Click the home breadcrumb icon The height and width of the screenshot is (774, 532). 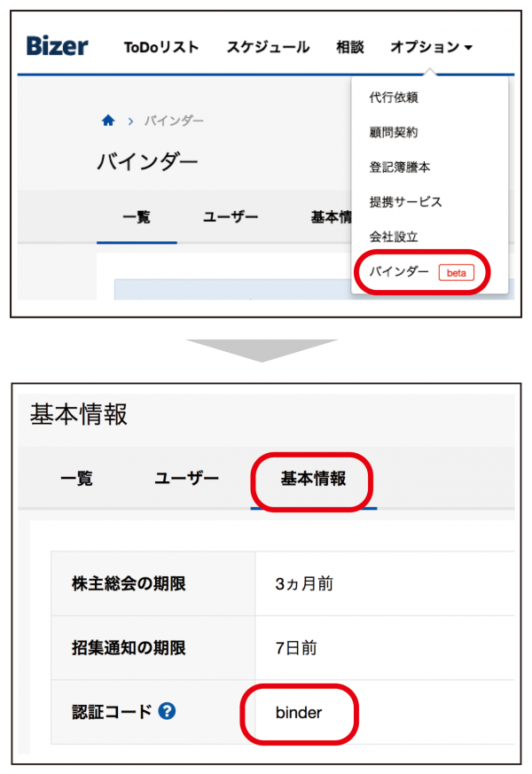point(108,121)
